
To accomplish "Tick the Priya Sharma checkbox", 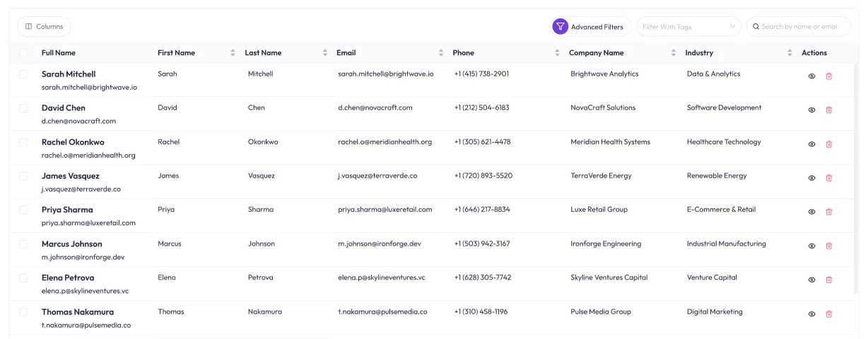I will coord(23,210).
